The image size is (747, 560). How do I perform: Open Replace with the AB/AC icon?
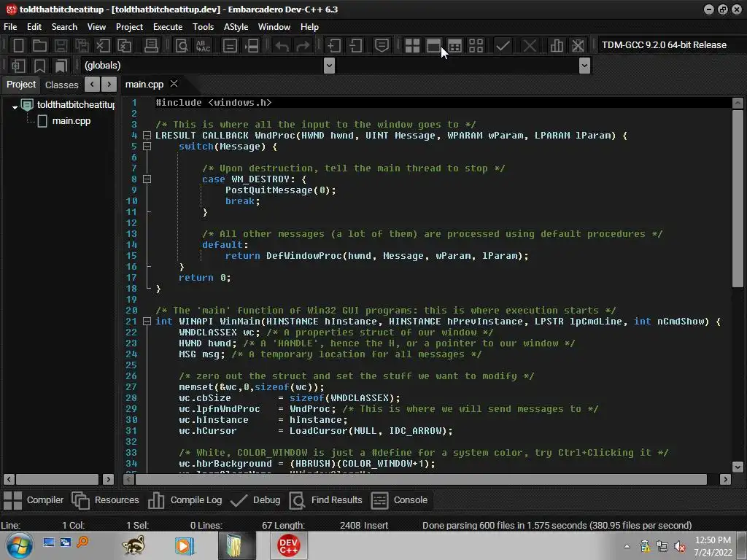click(x=204, y=46)
